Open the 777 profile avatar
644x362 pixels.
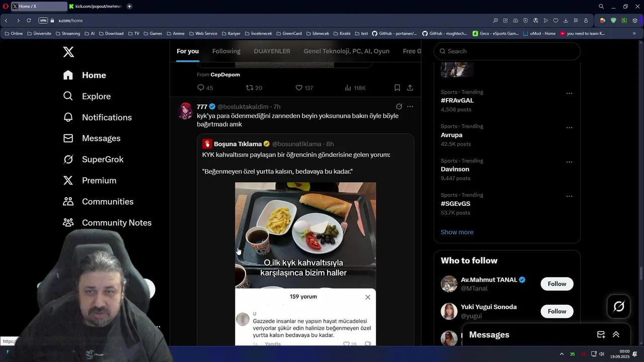click(185, 111)
